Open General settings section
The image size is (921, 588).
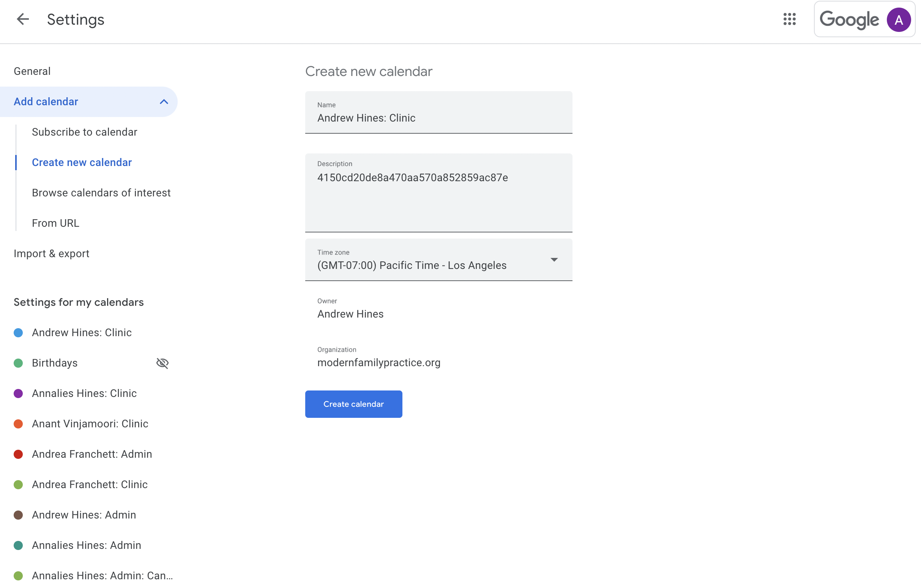(32, 71)
